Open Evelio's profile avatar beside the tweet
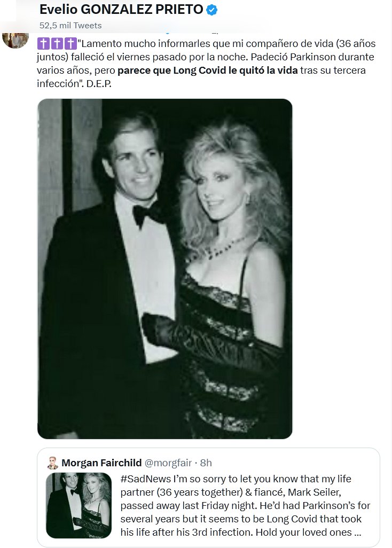The image size is (392, 548). [15, 39]
